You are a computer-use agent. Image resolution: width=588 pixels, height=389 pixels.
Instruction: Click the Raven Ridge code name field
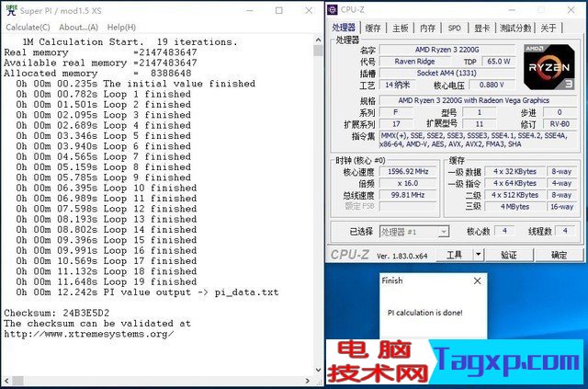pyautogui.click(x=414, y=62)
